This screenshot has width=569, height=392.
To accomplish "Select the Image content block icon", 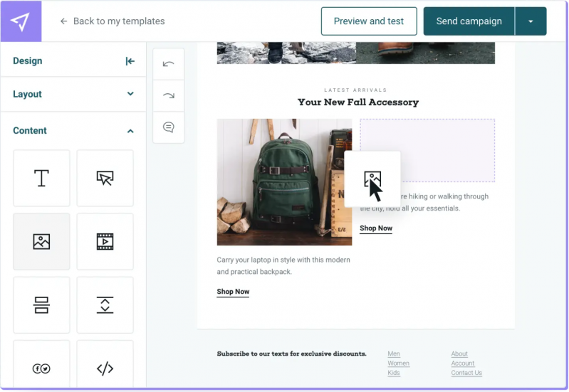I will (41, 241).
